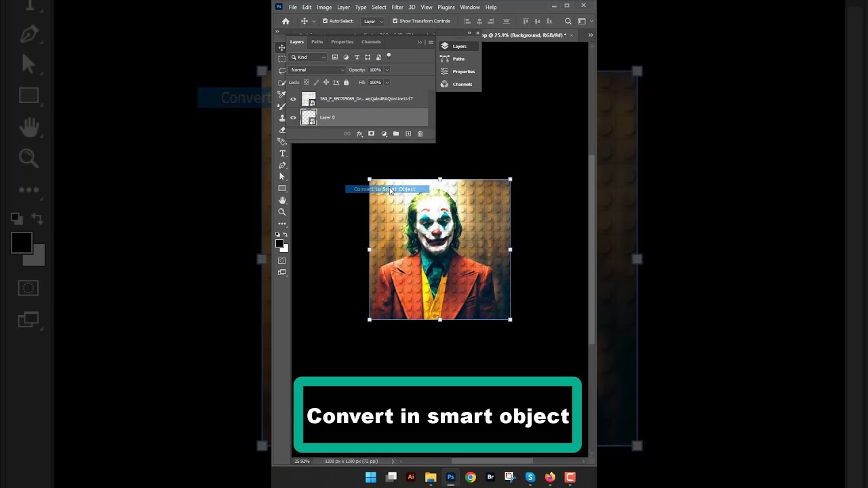Select the Path Selection arrow tool

(x=282, y=177)
